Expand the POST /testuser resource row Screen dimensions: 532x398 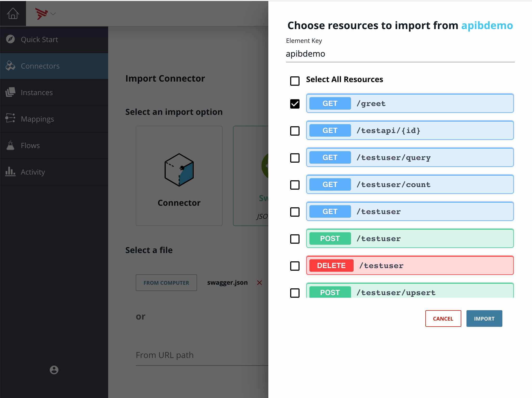[410, 238]
